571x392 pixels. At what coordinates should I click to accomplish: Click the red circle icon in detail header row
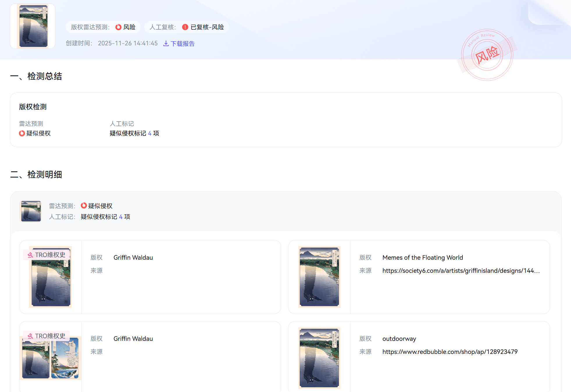[84, 206]
